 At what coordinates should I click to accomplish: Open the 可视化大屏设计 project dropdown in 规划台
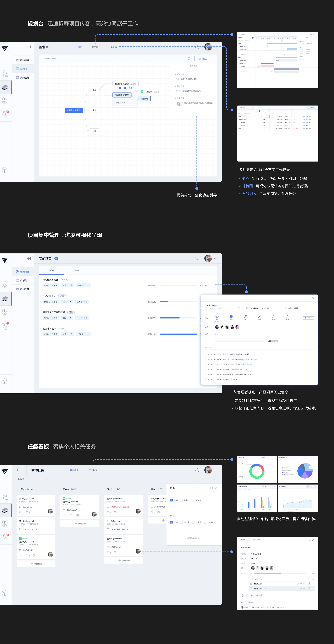coord(59,59)
